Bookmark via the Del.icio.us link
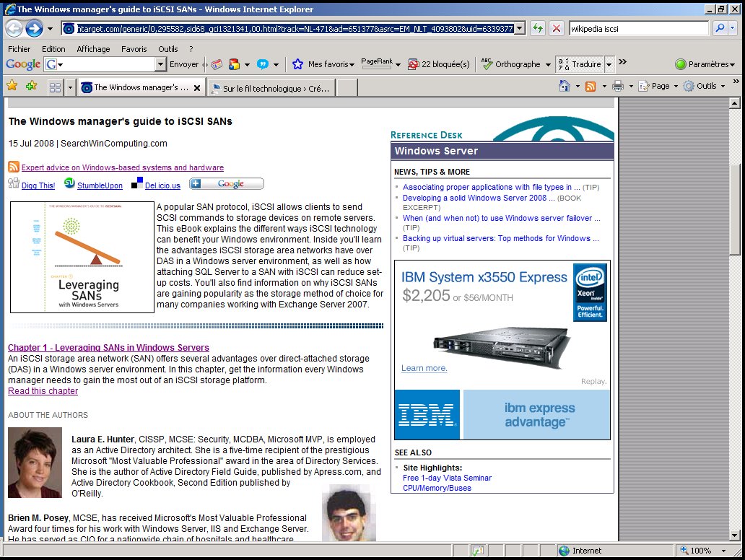This screenshot has width=745, height=560. tap(162, 185)
